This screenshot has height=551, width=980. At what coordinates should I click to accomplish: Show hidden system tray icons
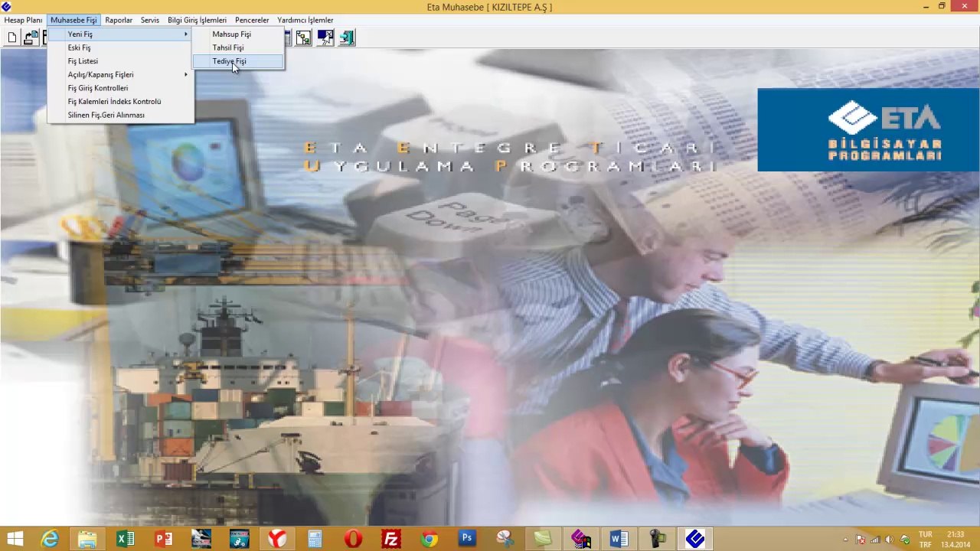[845, 540]
